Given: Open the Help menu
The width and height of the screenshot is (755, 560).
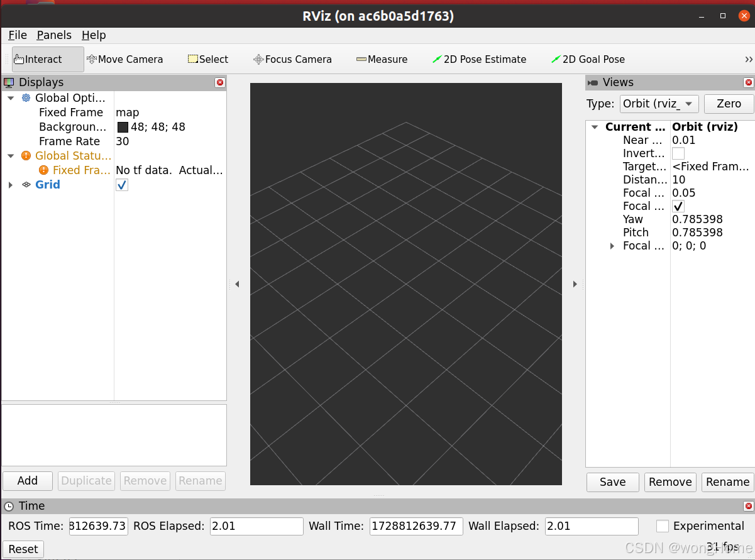Looking at the screenshot, I should click(x=94, y=35).
